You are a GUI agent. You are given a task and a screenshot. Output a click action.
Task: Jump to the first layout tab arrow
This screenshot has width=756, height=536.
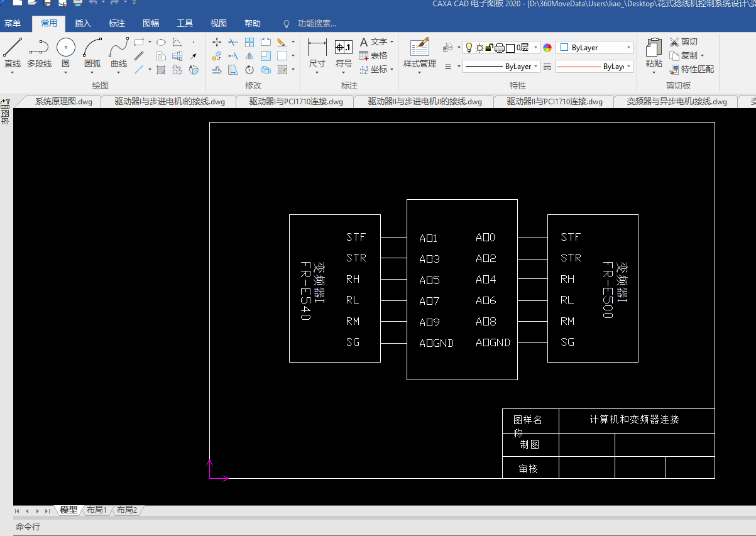click(x=17, y=511)
